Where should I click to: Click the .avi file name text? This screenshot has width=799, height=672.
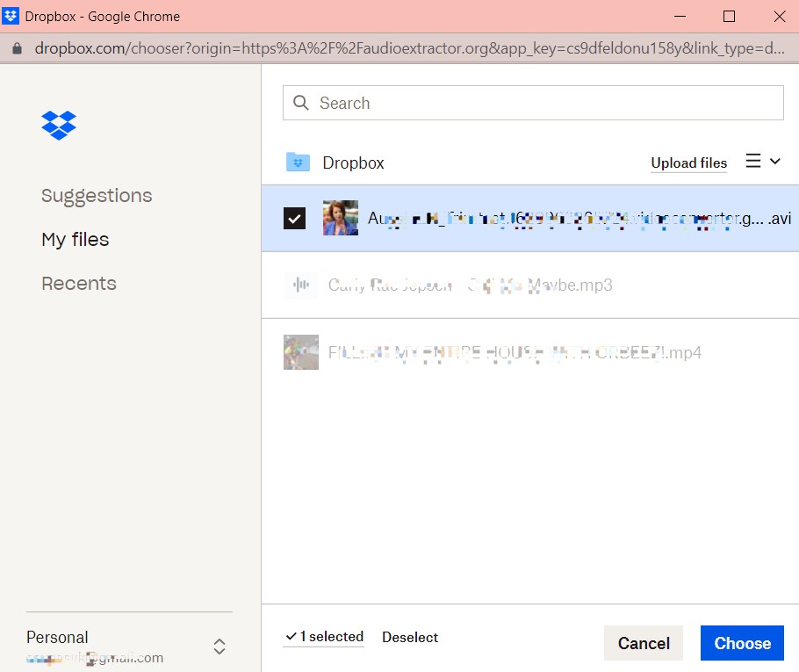pos(579,218)
